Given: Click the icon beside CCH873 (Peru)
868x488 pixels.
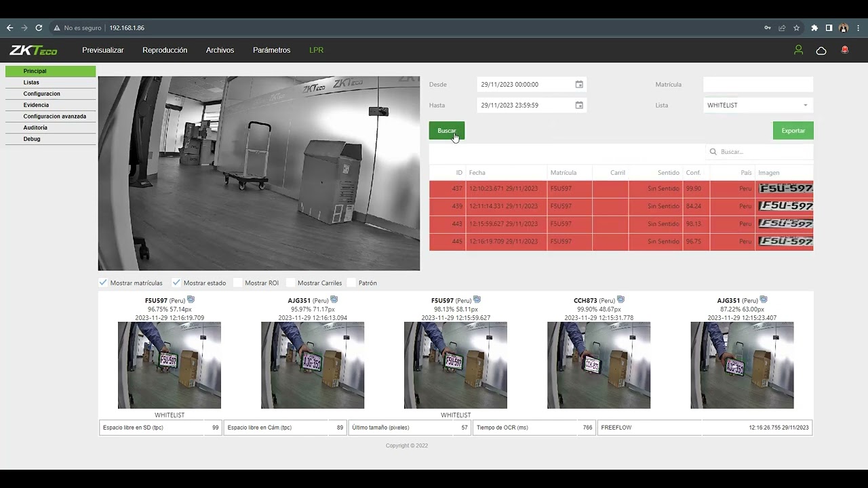Looking at the screenshot, I should 620,300.
